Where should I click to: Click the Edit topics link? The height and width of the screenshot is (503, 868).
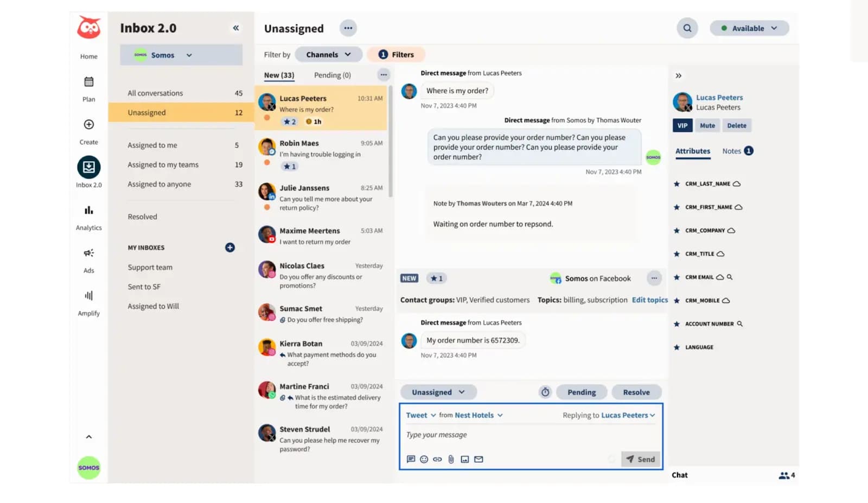coord(649,300)
